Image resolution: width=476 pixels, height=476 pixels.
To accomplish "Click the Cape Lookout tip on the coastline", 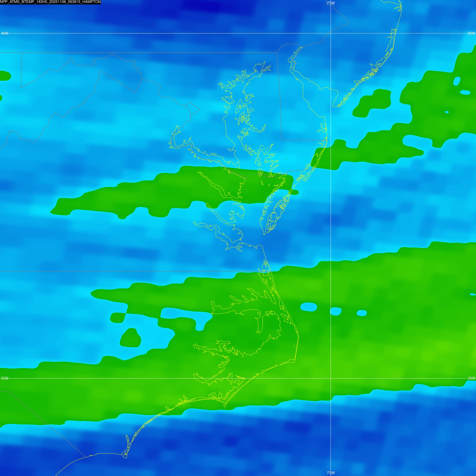I will (x=225, y=407).
